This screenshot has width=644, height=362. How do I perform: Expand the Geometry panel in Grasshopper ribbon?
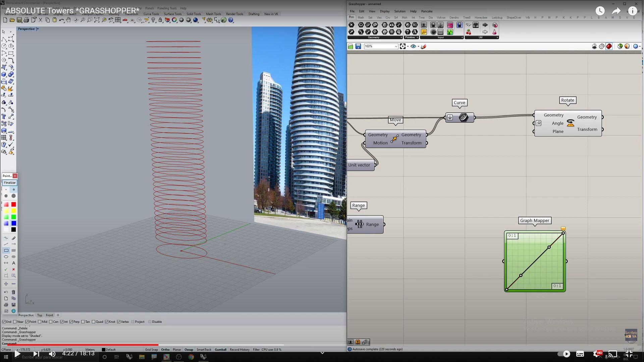pos(401,38)
